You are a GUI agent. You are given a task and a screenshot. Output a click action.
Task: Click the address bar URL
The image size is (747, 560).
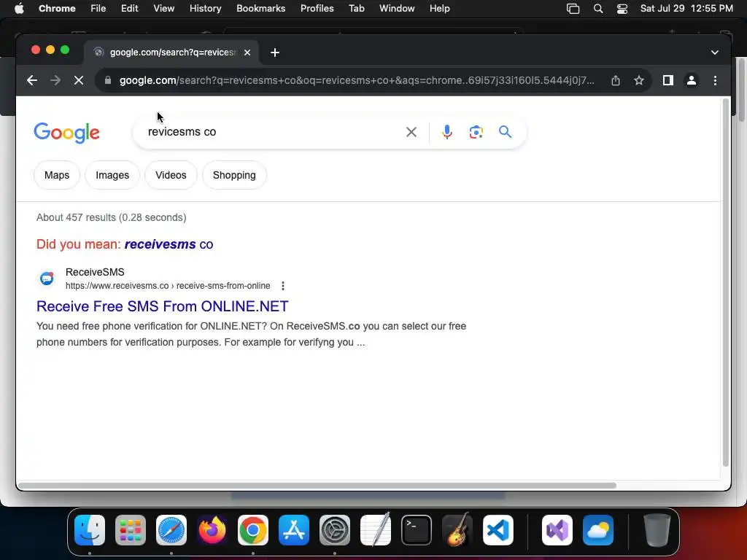[x=357, y=80]
